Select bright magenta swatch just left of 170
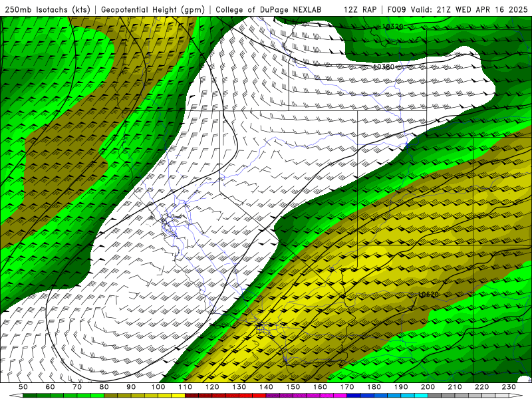 click(x=340, y=396)
